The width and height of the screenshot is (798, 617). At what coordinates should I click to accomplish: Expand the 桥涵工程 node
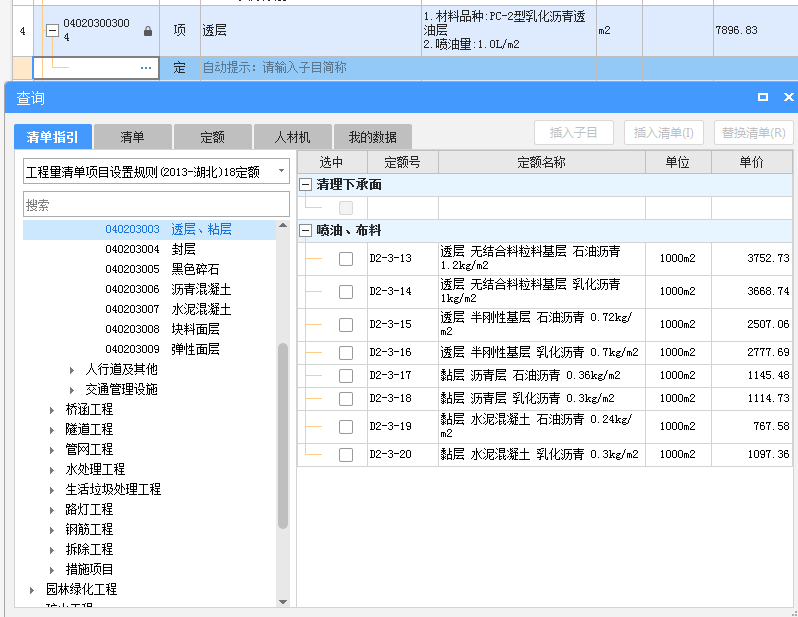(x=52, y=410)
